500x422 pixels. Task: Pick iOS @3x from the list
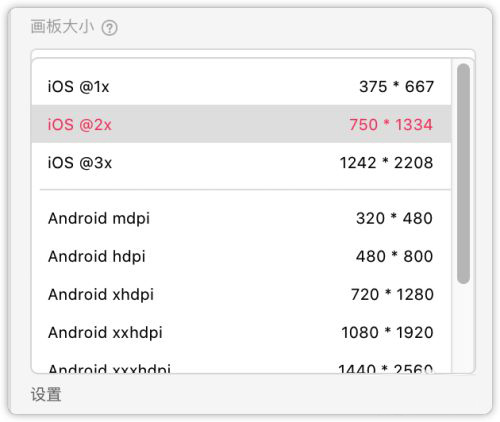(241, 163)
